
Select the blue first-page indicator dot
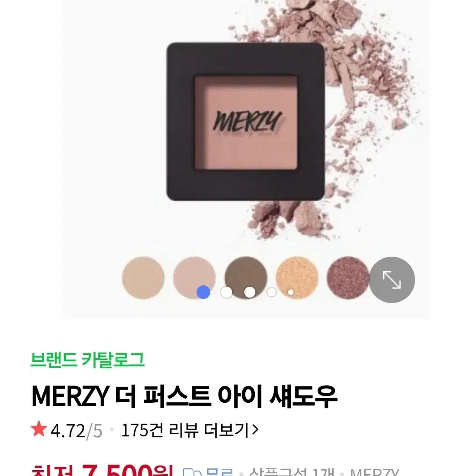[x=203, y=292]
